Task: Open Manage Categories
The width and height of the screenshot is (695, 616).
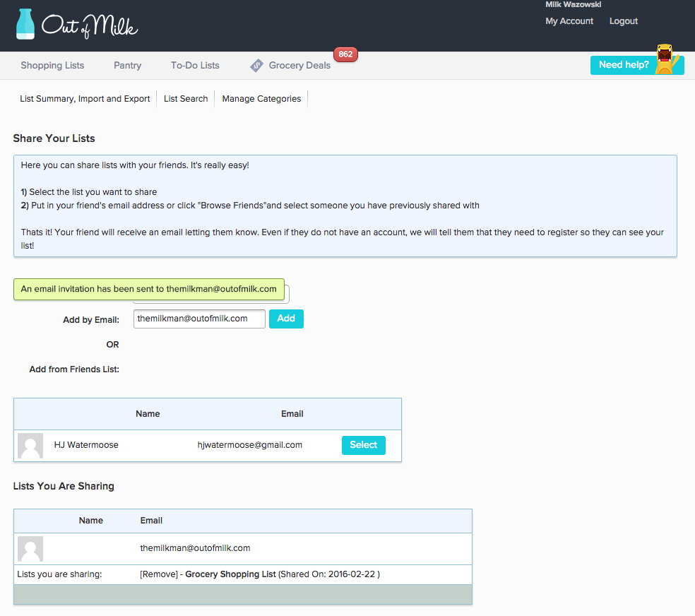Action: pos(261,99)
